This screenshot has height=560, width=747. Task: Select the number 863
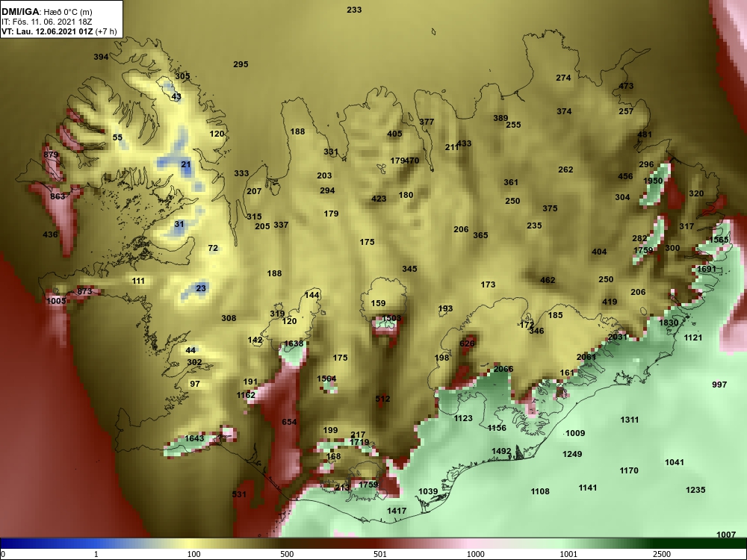click(x=58, y=196)
